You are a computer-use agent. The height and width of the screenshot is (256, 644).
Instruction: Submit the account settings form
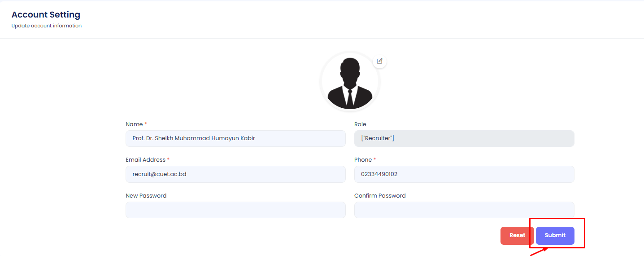555,235
